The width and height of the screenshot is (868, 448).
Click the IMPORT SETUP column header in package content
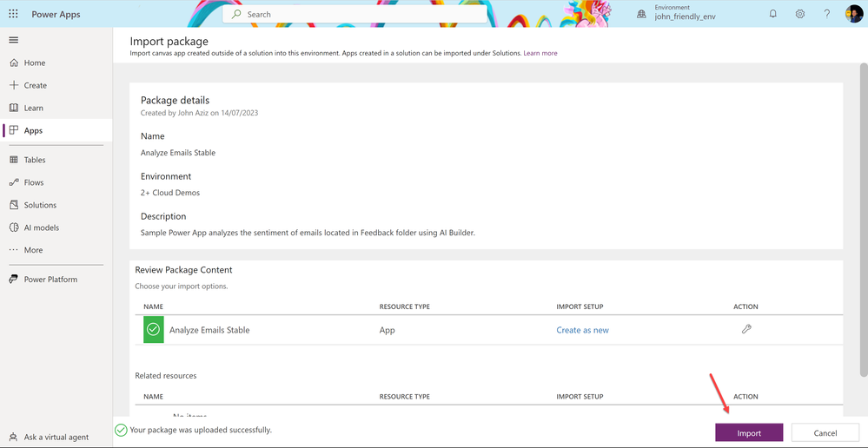point(580,306)
